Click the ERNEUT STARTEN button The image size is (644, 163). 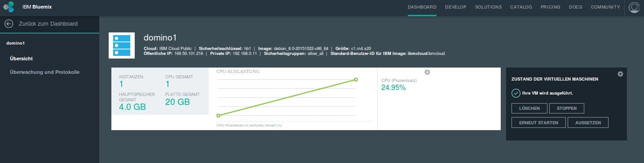[x=538, y=122]
